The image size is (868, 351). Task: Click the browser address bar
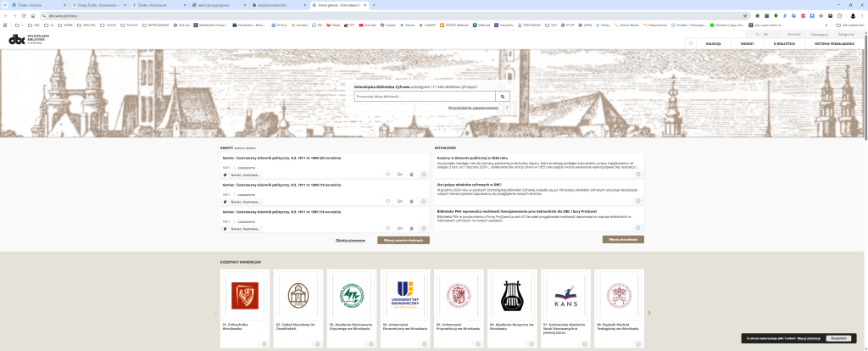[x=393, y=16]
